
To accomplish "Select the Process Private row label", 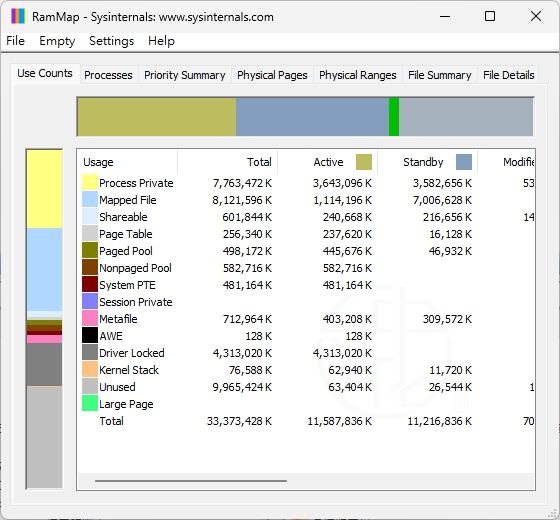I will [x=136, y=183].
